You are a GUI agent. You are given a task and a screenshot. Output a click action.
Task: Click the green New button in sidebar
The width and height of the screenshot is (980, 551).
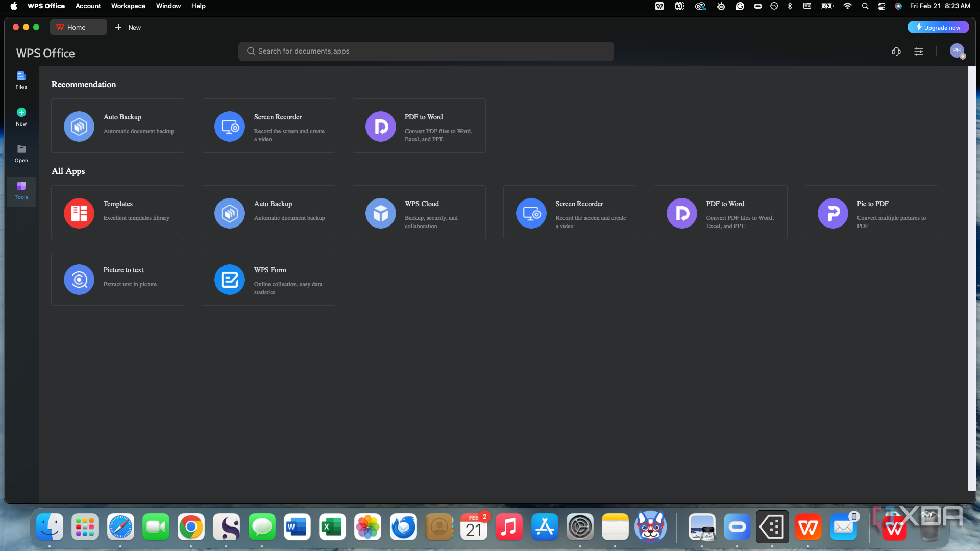tap(21, 117)
